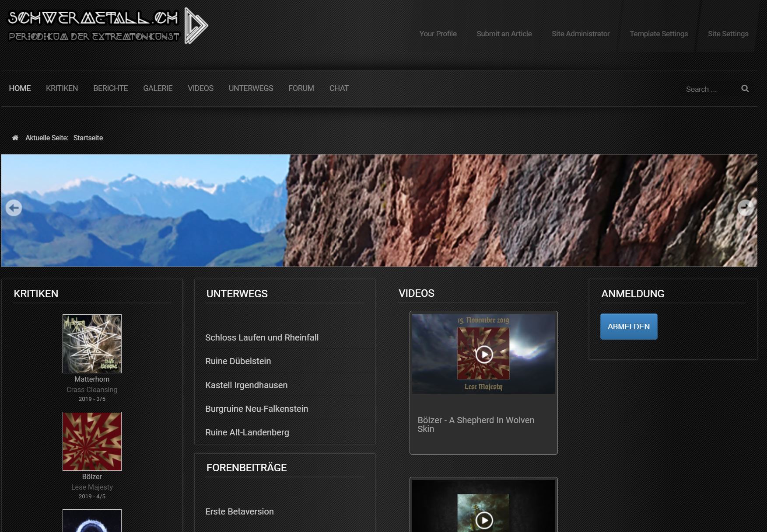Image resolution: width=767 pixels, height=532 pixels.
Task: Open Bölzer Lese Majesty cover thumbnail
Action: pyautogui.click(x=92, y=441)
